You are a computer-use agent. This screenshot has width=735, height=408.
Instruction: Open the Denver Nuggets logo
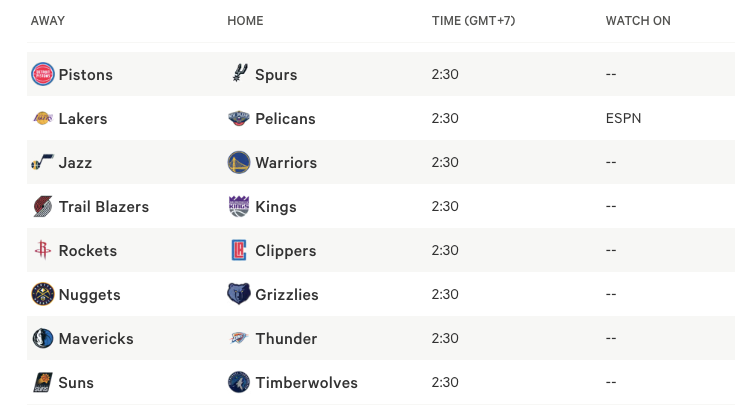tap(43, 294)
